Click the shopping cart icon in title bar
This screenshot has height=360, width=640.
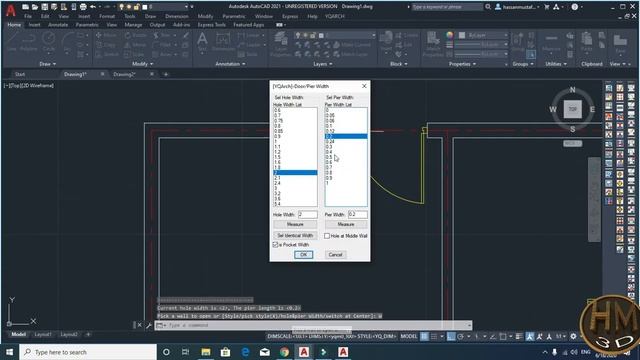click(547, 7)
